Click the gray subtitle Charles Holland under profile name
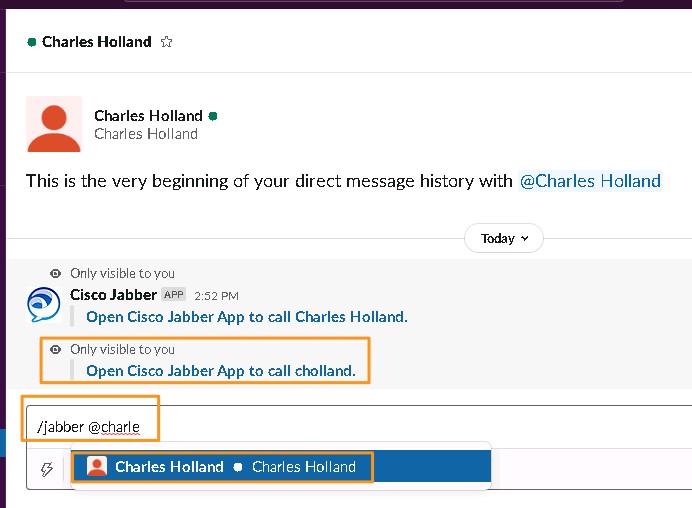This screenshot has height=508, width=692. (x=146, y=134)
